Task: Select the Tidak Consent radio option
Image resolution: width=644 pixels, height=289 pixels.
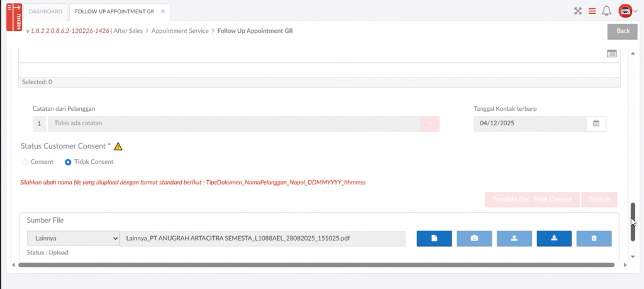Action: tap(69, 162)
